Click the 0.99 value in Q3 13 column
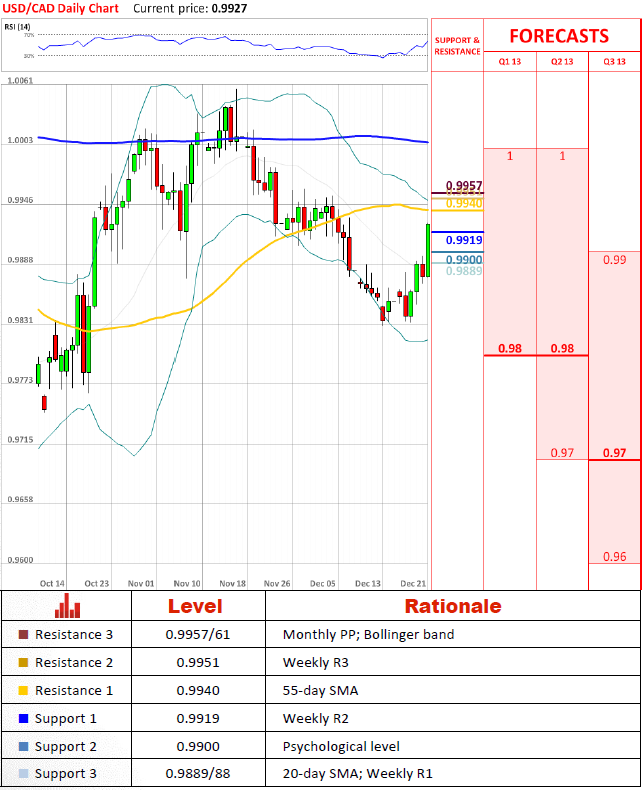Screen dimensions: 644x790 (x=614, y=259)
